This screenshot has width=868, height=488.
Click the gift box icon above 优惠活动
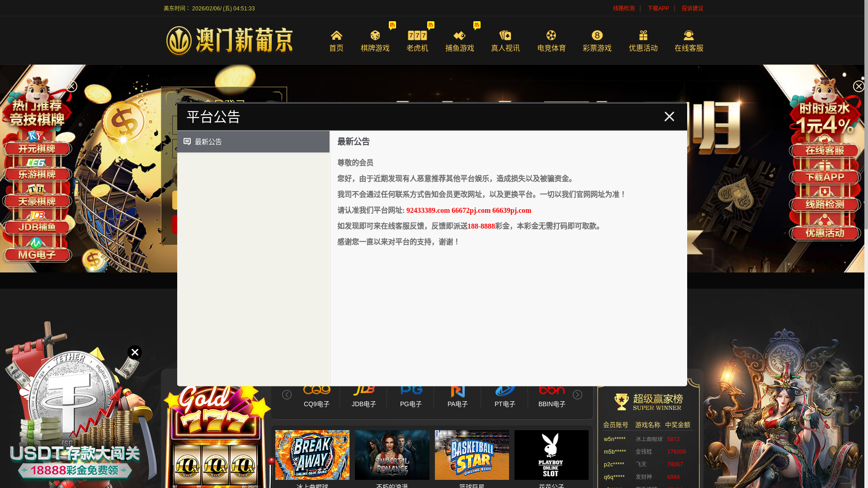pyautogui.click(x=643, y=35)
